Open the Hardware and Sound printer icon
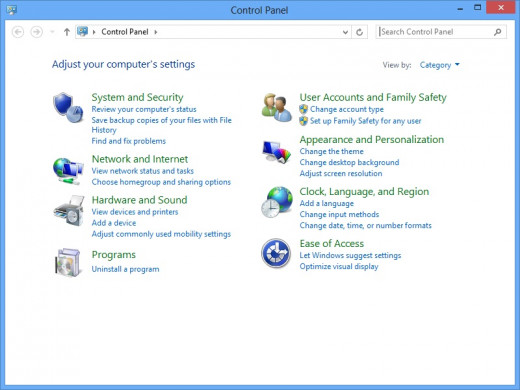Viewport: 520px width, 390px height. 69,211
